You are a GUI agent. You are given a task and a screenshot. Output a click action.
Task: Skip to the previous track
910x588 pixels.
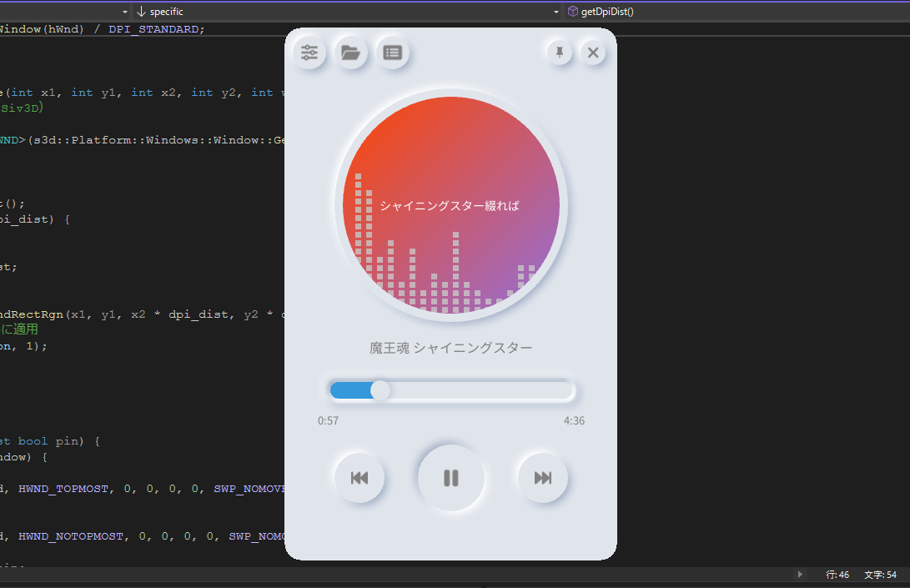point(359,478)
